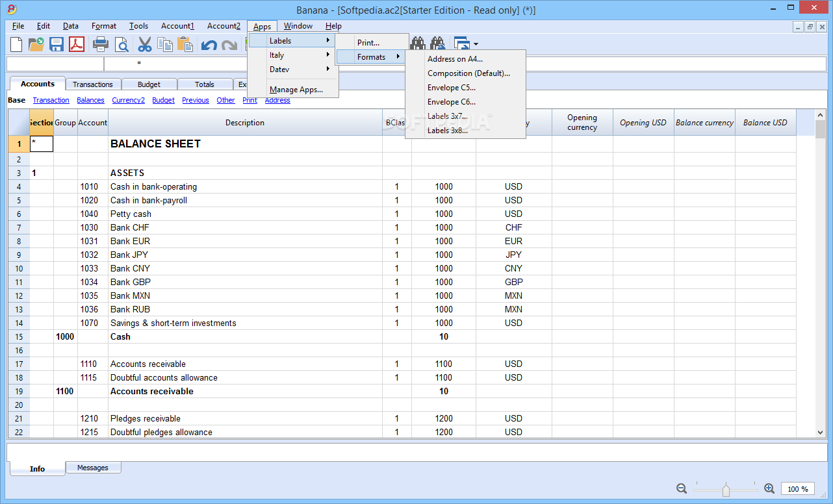Zoom out with the minus magnifier icon

[x=682, y=488]
